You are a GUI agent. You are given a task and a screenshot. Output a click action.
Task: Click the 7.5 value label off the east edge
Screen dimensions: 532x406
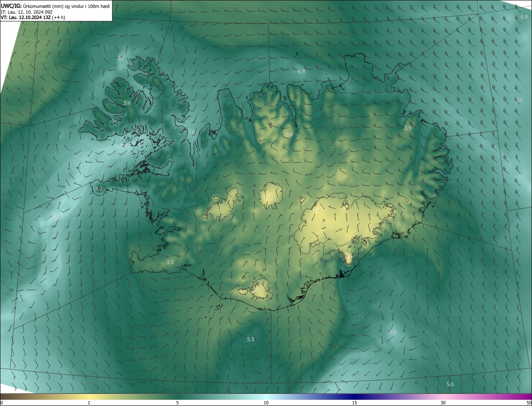(519, 100)
